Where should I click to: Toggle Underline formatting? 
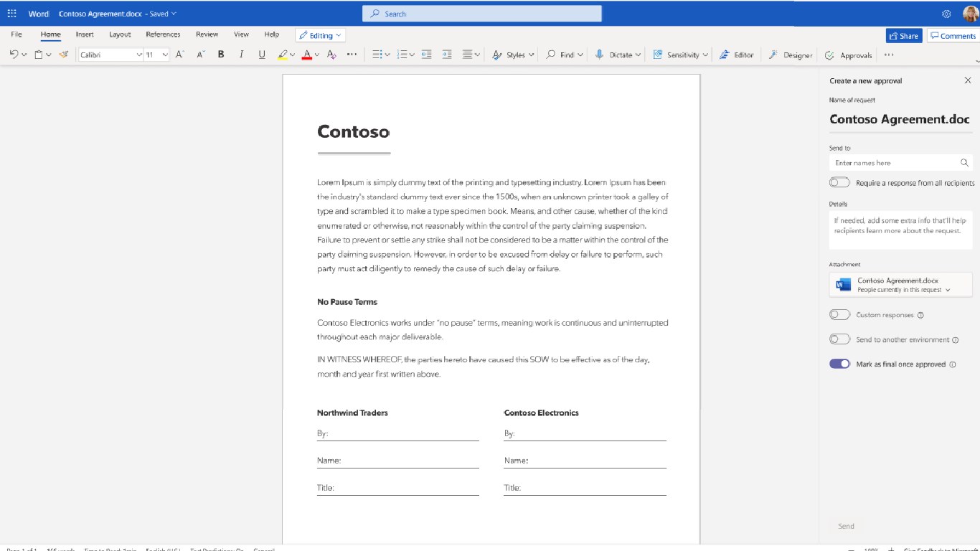click(x=262, y=55)
